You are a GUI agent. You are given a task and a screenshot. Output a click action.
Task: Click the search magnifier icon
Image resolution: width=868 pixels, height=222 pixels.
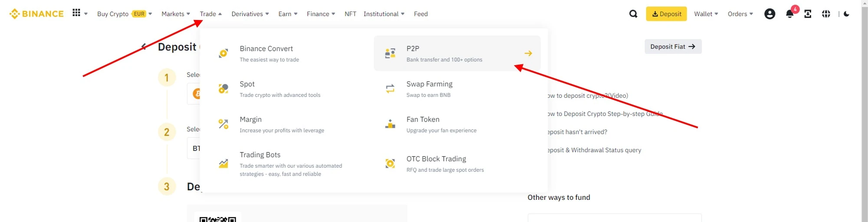click(x=633, y=14)
